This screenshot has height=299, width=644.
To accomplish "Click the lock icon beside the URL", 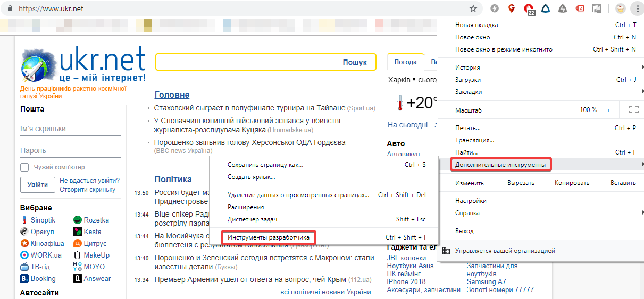I will click(x=11, y=9).
